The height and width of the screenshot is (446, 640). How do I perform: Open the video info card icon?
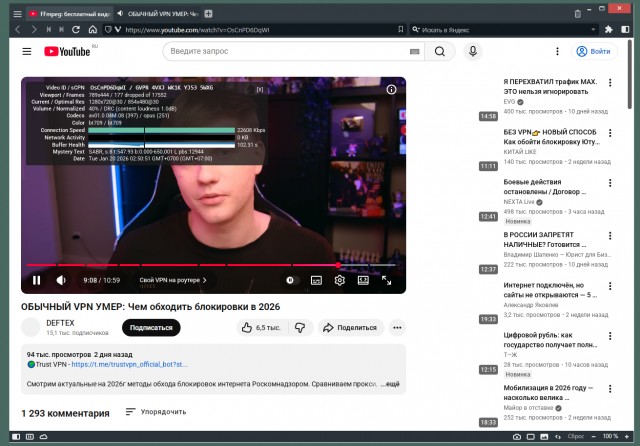click(391, 89)
